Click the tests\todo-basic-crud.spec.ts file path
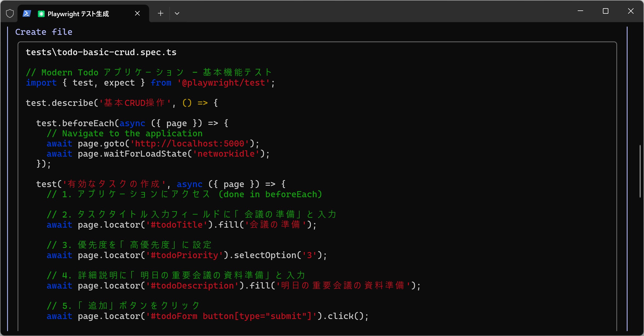 [x=101, y=52]
